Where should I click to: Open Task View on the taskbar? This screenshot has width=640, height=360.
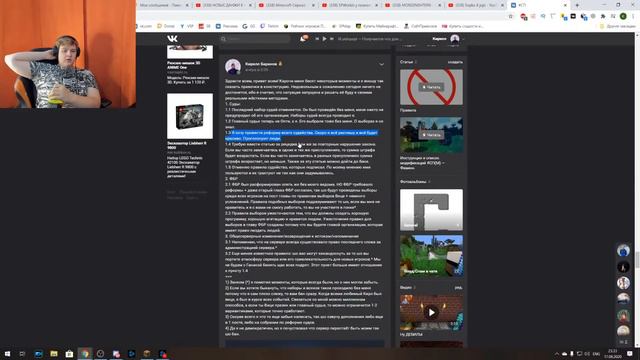click(22, 353)
